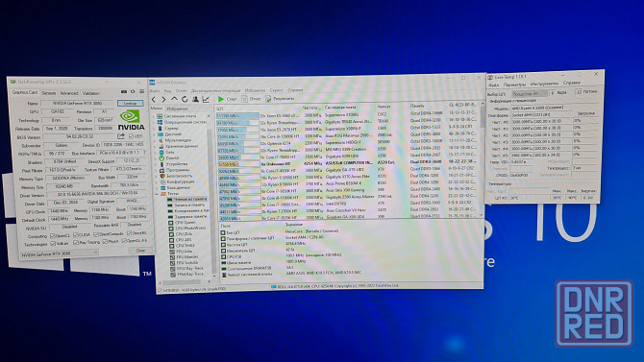Click the AIDA64 user toolbar icon
644x362 pixels.
click(195, 99)
